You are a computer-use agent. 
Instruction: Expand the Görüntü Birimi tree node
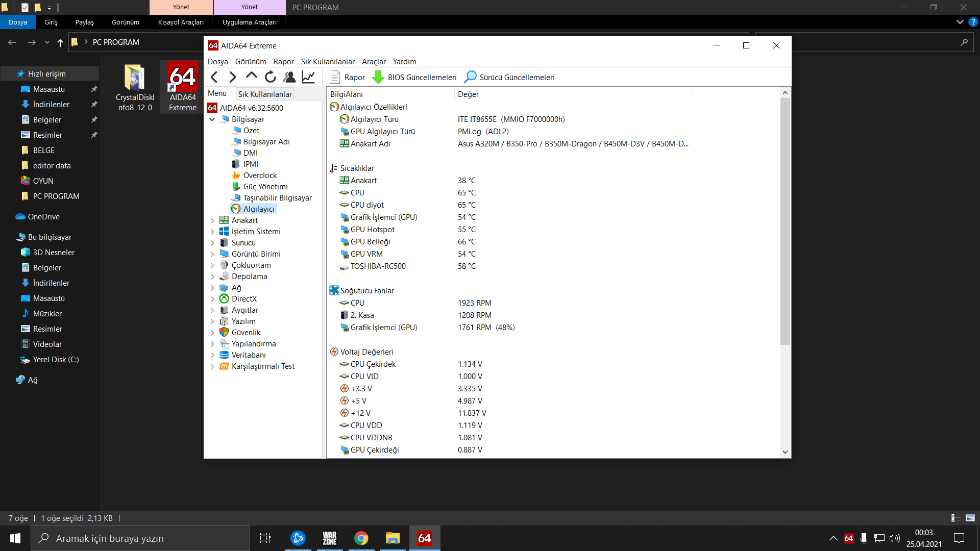pos(212,254)
